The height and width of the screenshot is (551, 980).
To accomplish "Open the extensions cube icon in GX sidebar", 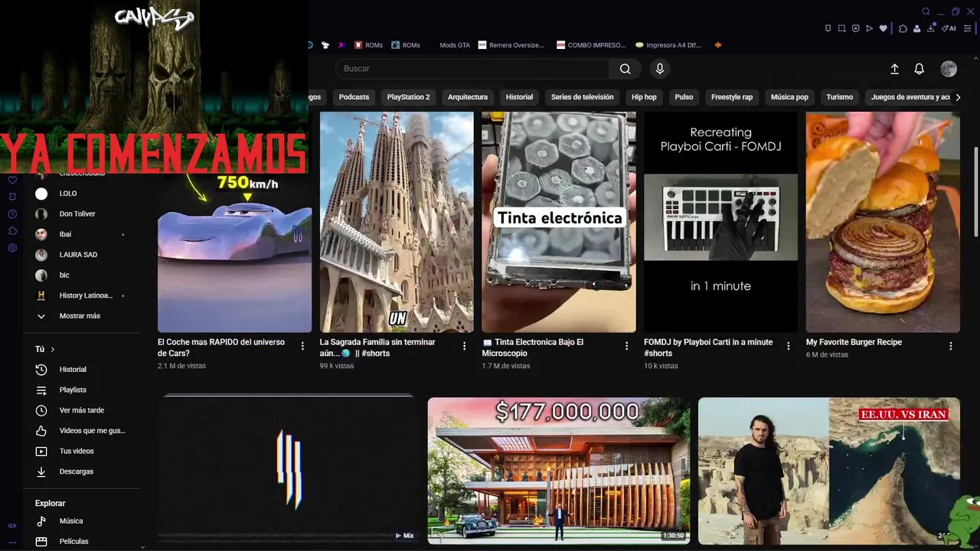I will pos(12,231).
